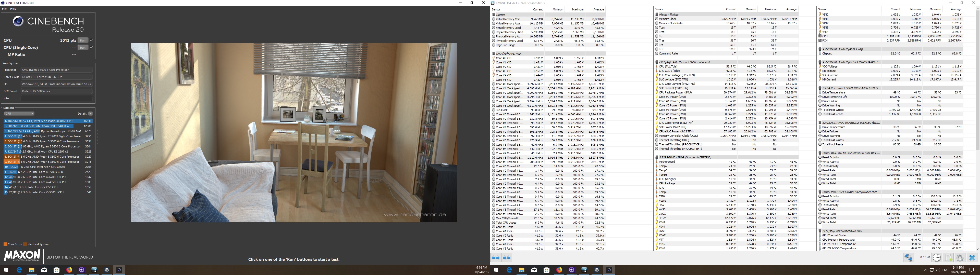Click the log file with plus icon
Image resolution: width=980 pixels, height=275 pixels.
click(x=948, y=257)
